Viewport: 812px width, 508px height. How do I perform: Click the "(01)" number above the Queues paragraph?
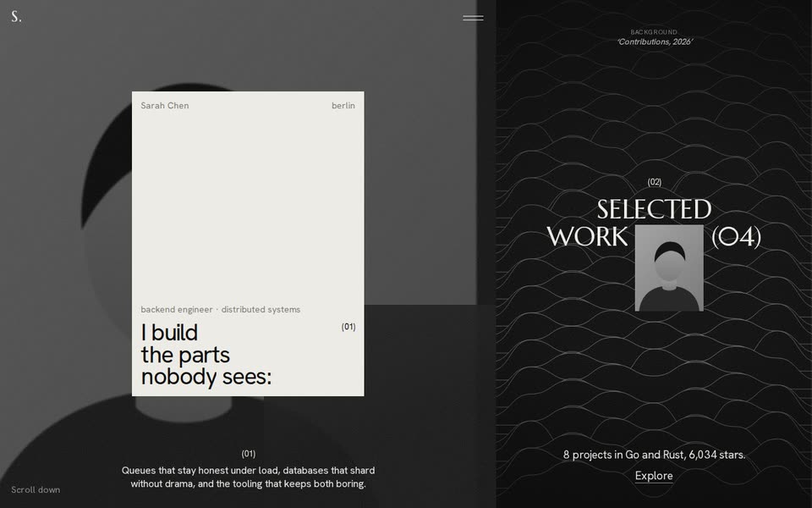249,454
